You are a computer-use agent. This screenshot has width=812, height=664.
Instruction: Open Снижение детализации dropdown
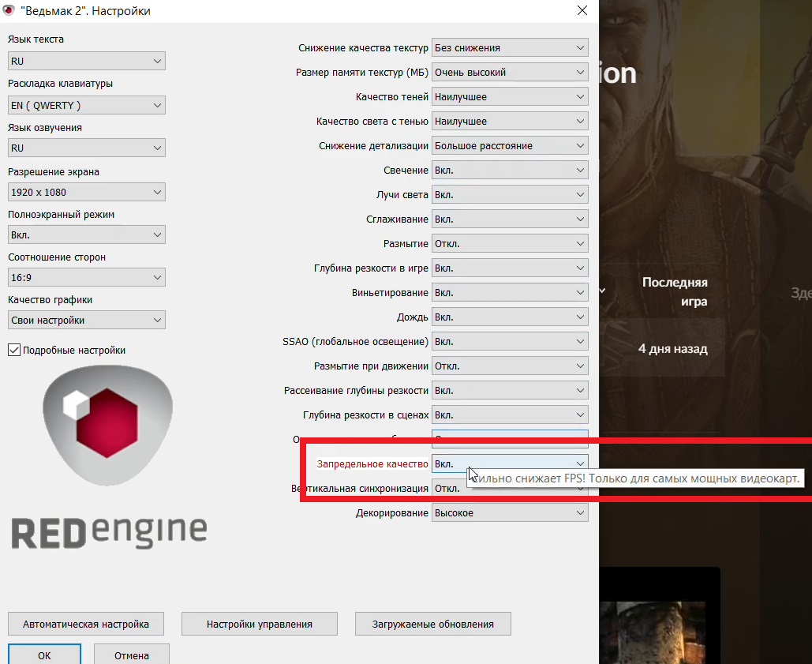coord(510,146)
